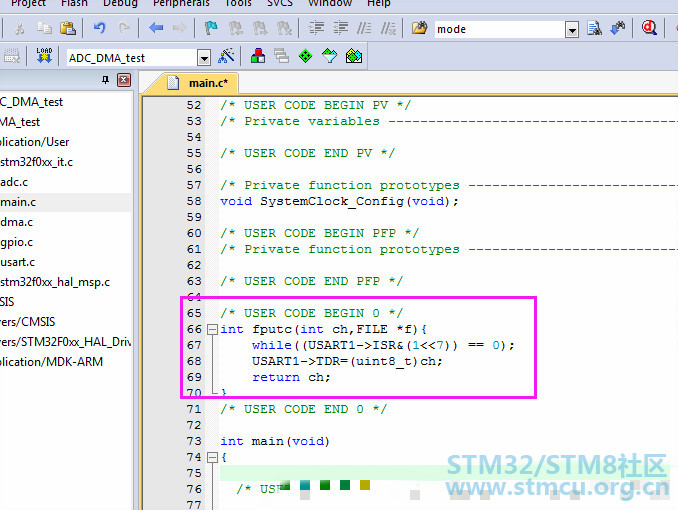Select stm32f0xx_it.c in the project tree
Image resolution: width=678 pixels, height=510 pixels.
(x=36, y=162)
